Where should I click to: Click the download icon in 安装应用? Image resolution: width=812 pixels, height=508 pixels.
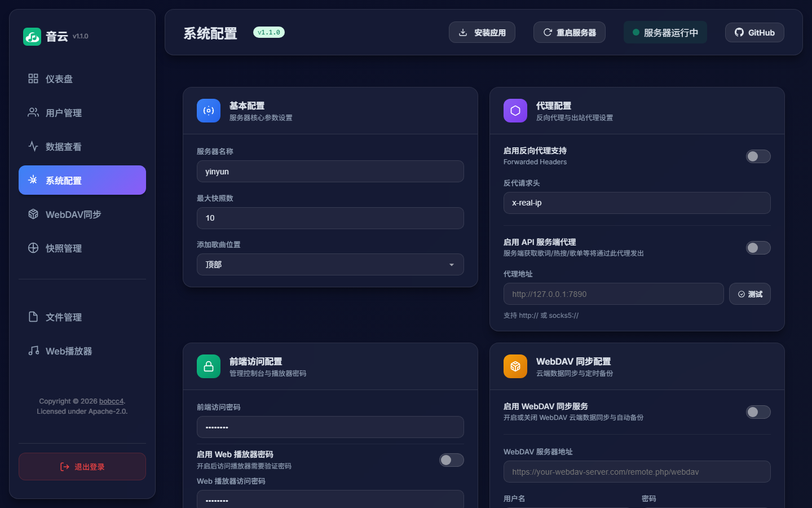point(463,32)
